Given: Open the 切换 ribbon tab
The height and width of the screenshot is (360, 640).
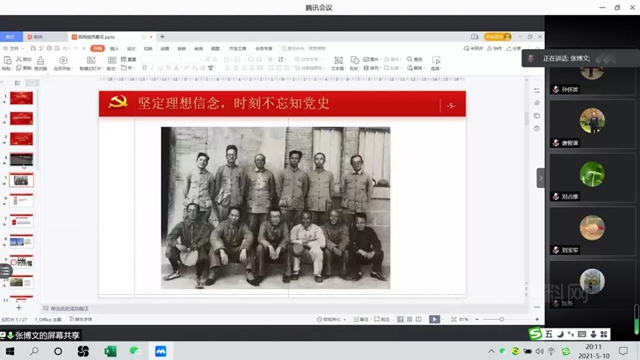Looking at the screenshot, I should point(148,49).
